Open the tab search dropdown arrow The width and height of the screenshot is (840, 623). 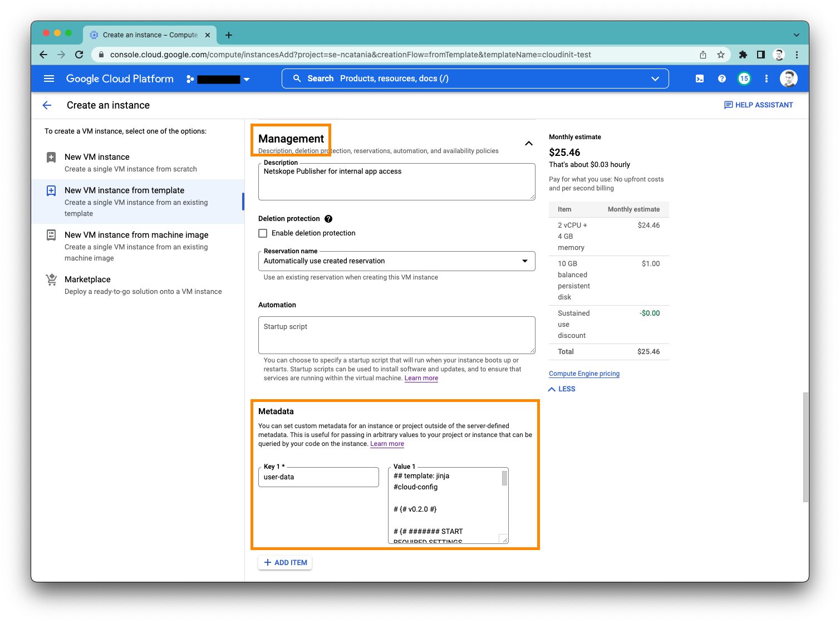point(797,35)
